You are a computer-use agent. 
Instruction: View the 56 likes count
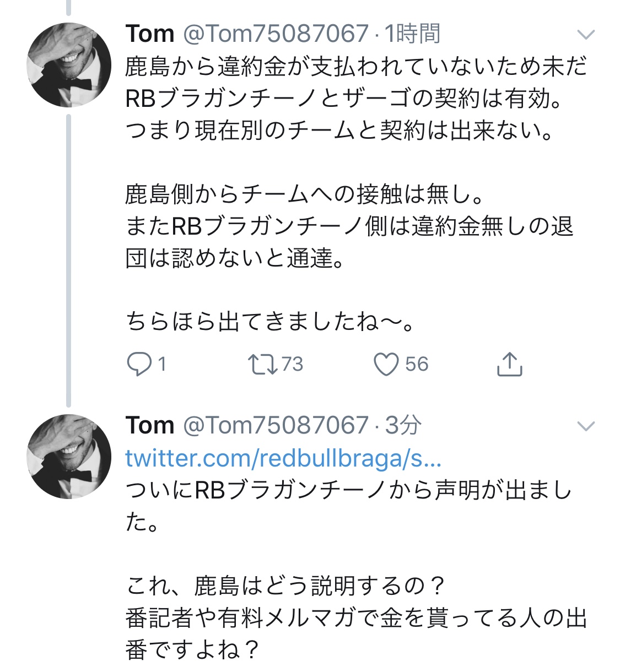pyautogui.click(x=417, y=364)
